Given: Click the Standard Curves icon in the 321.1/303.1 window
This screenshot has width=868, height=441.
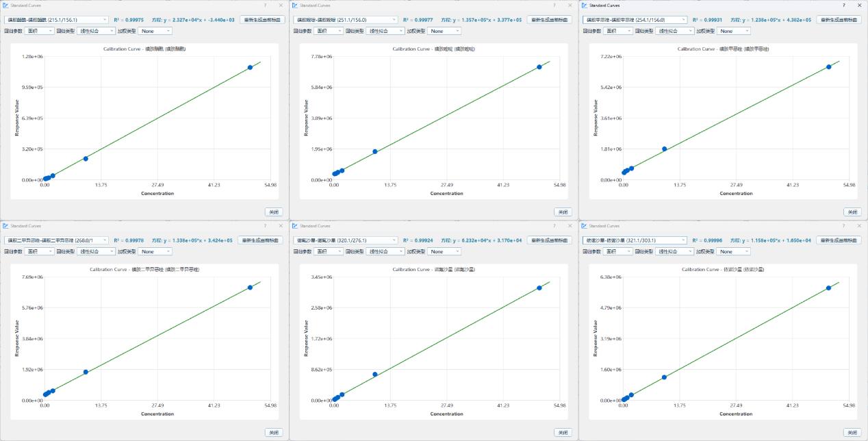Looking at the screenshot, I should tap(585, 225).
